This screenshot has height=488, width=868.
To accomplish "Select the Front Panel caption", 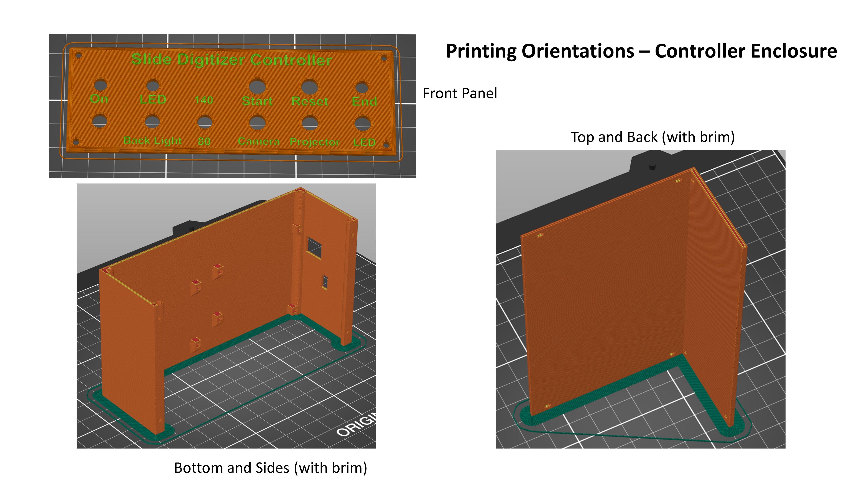I will click(460, 93).
